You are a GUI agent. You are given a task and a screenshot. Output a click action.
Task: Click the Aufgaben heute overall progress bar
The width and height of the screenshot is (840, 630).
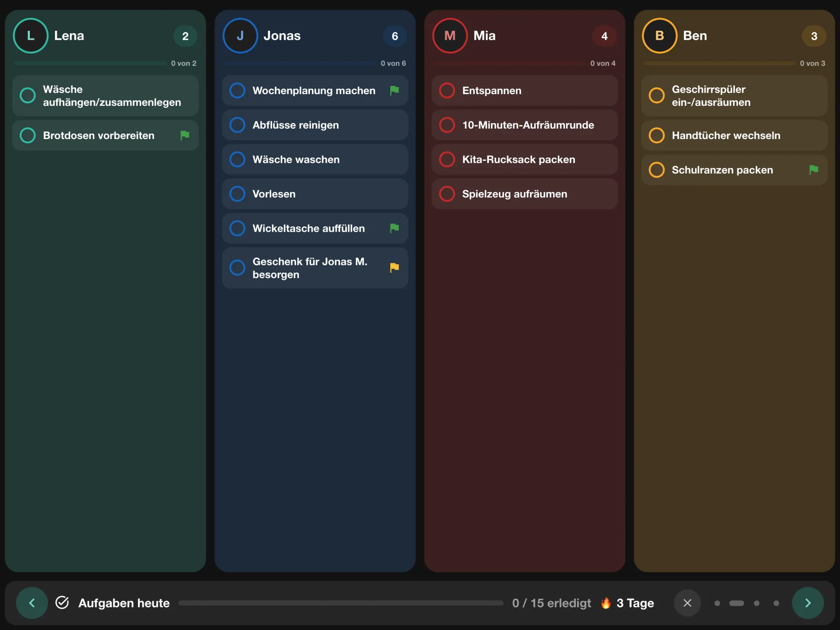(341, 603)
